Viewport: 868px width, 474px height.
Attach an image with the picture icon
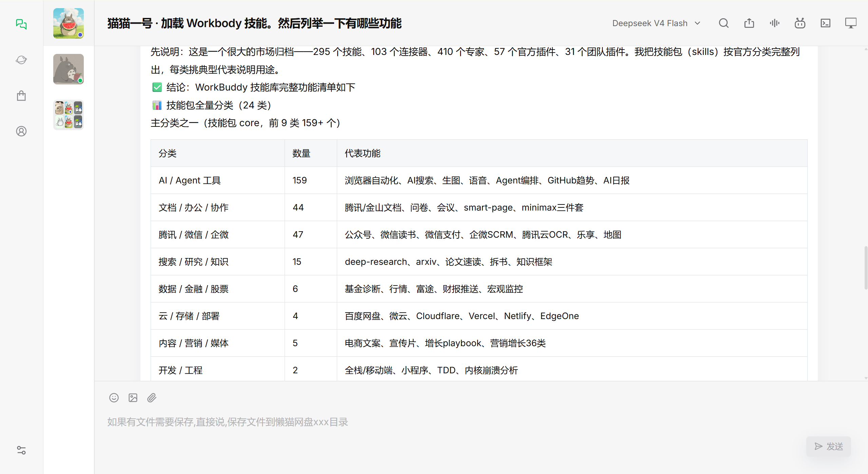point(133,398)
